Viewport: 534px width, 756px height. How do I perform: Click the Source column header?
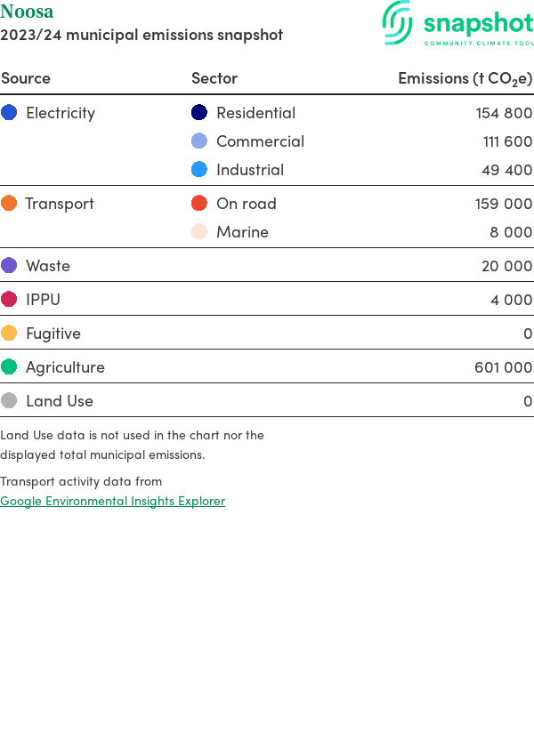pos(26,78)
